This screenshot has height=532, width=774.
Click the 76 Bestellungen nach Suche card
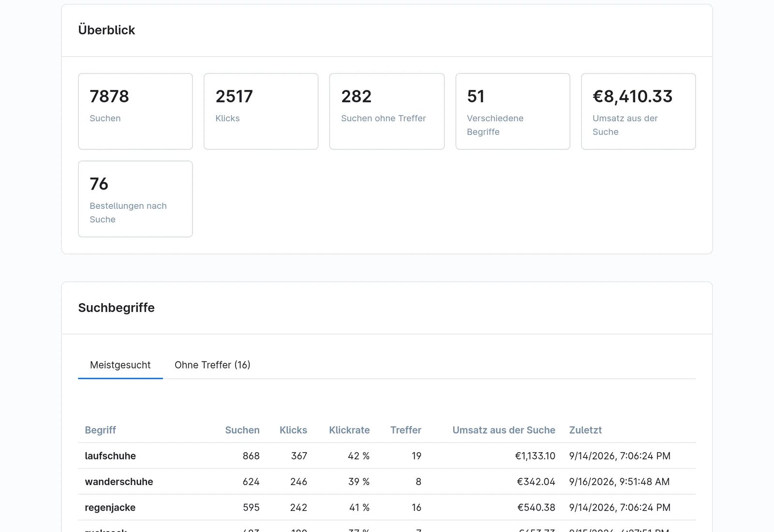[x=135, y=199]
